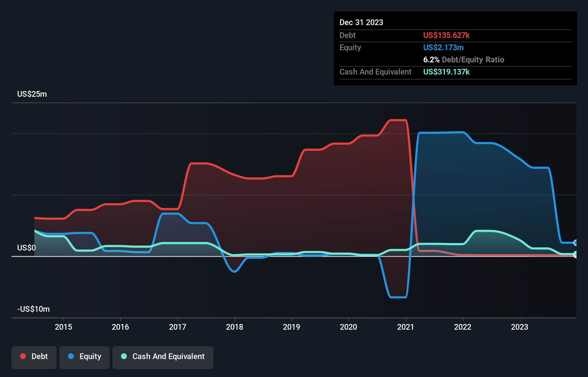Click the blue Equity endpoint marker
This screenshot has width=588, height=377.
click(575, 243)
